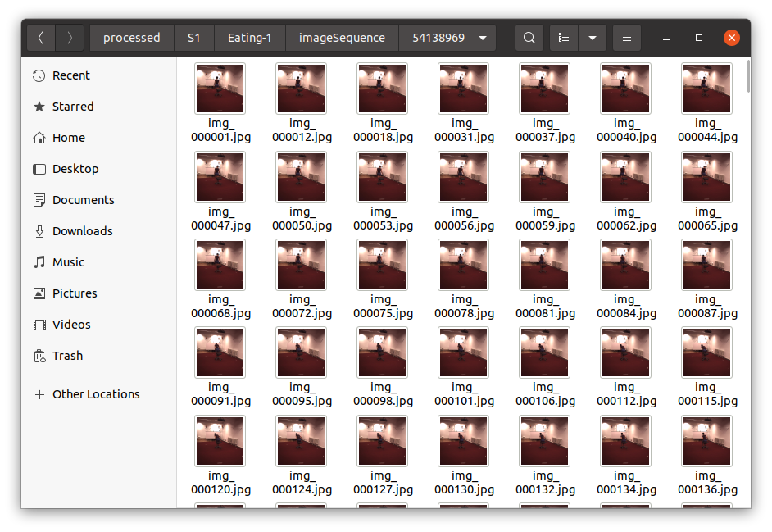Click file name img_000134.jpg
This screenshot has width=772, height=532.
[x=627, y=482]
